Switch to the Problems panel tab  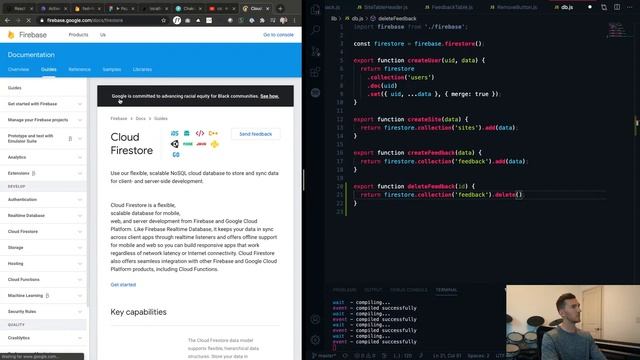344,290
